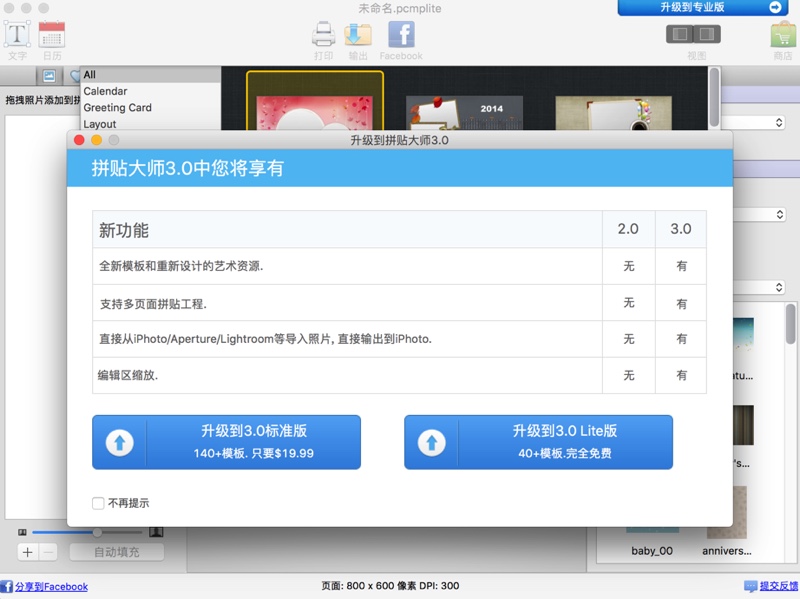Click up-arrow icon on Standard upgrade
The image size is (800, 599).
(120, 442)
